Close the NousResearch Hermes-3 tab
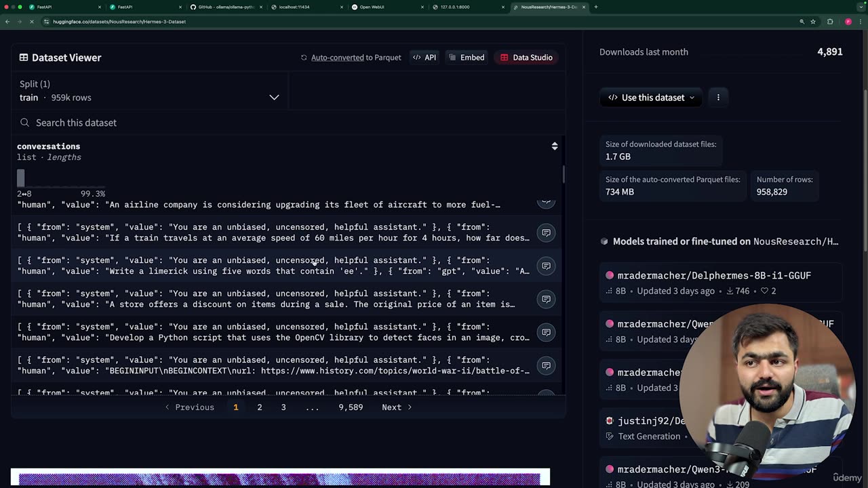 tap(584, 7)
